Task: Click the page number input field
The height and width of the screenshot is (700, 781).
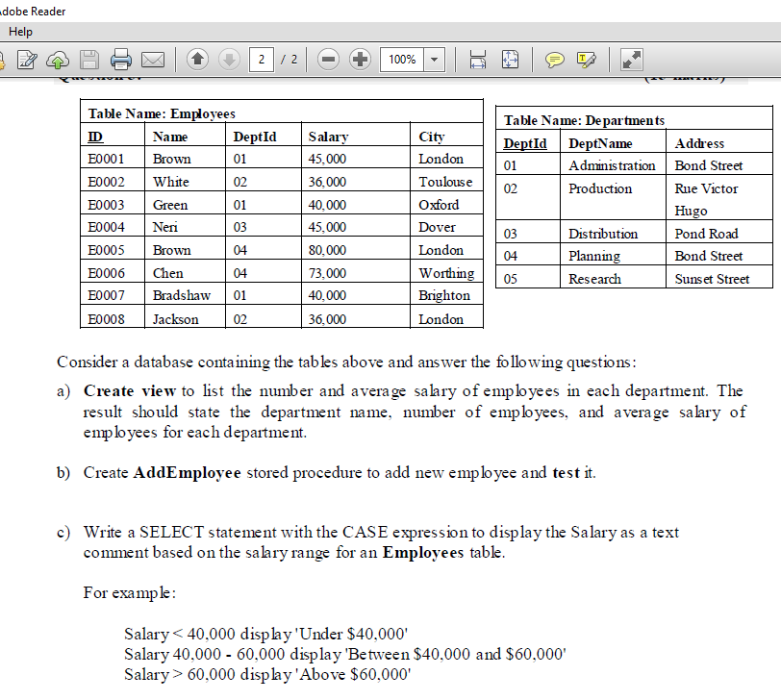Action: pos(260,59)
